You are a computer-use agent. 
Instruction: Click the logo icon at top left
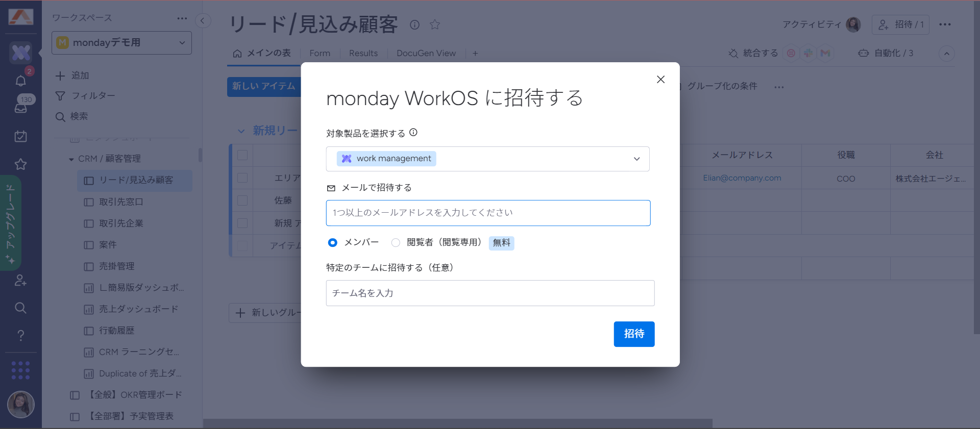[21, 17]
